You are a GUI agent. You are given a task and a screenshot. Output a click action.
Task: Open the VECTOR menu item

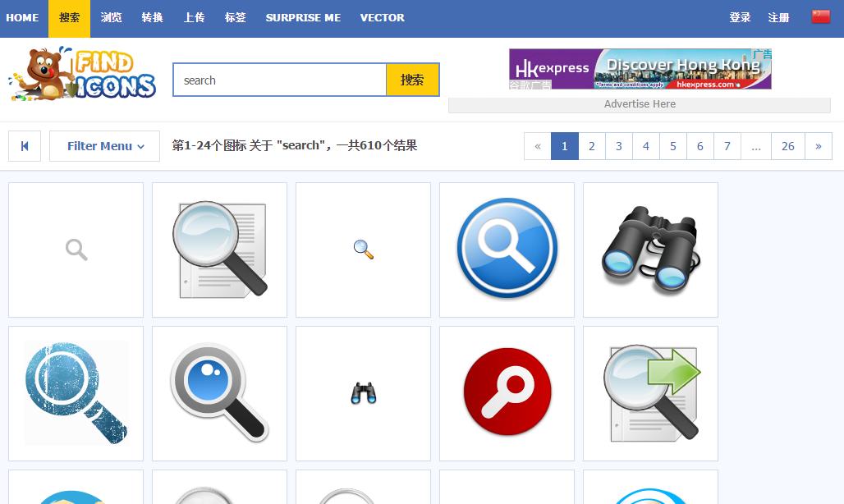[382, 18]
